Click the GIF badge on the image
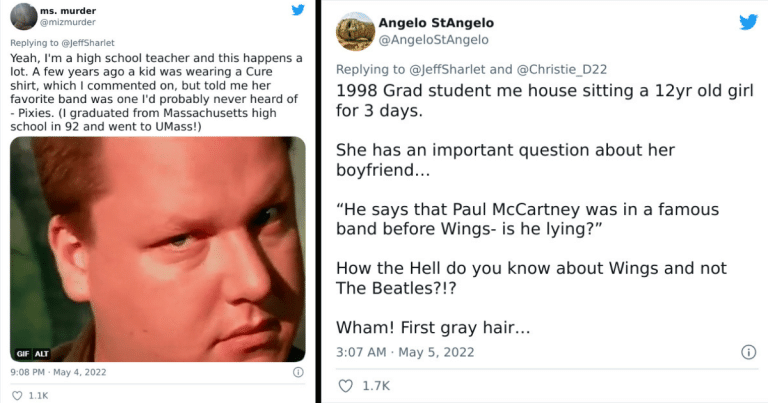 (x=21, y=354)
